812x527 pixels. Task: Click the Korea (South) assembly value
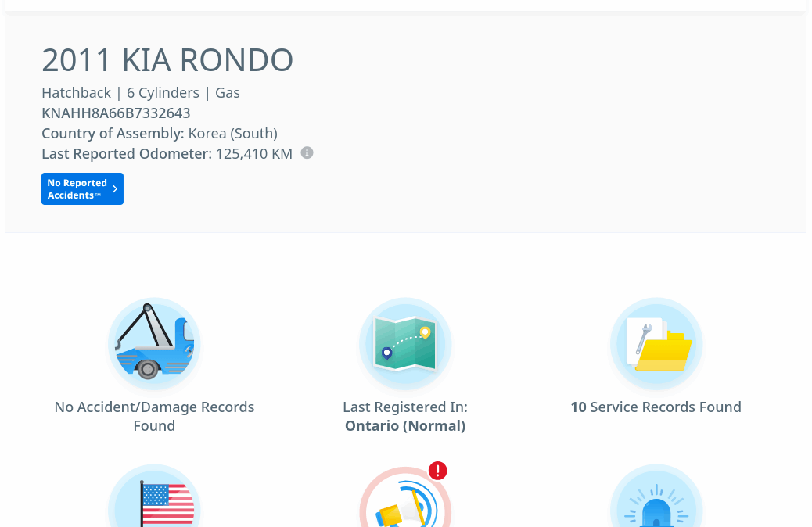233,134
